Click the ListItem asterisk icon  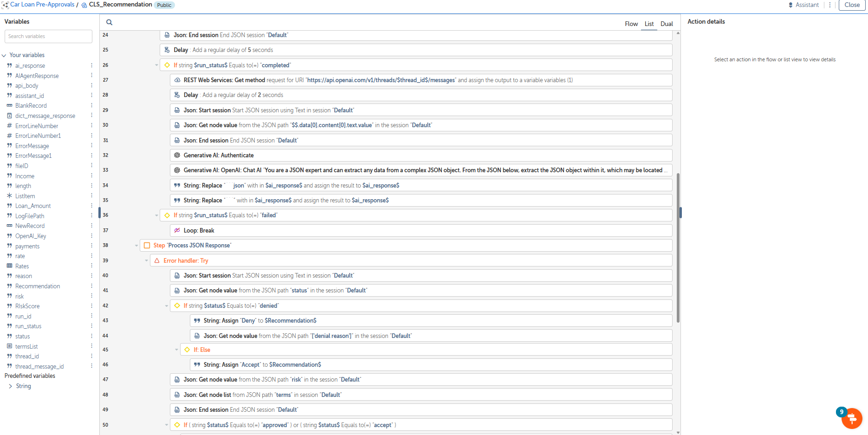[9, 196]
